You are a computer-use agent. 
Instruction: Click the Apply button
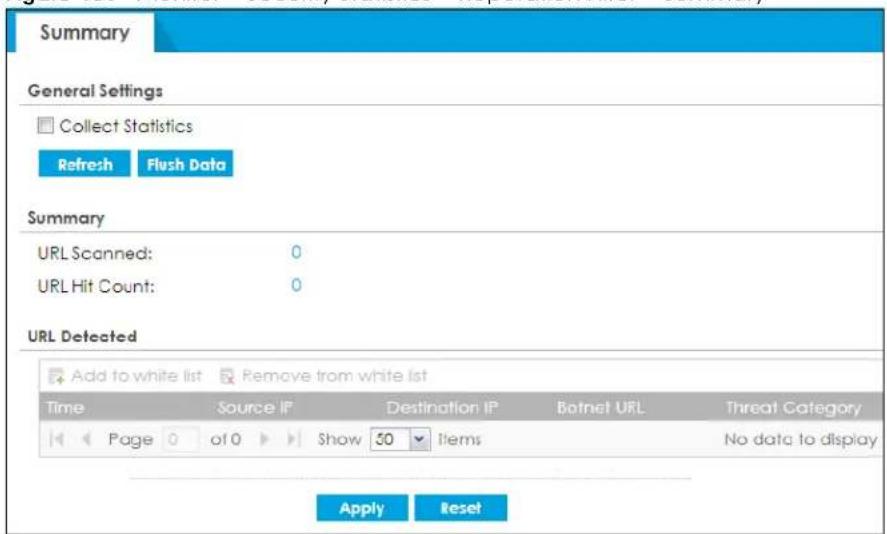coord(362,508)
